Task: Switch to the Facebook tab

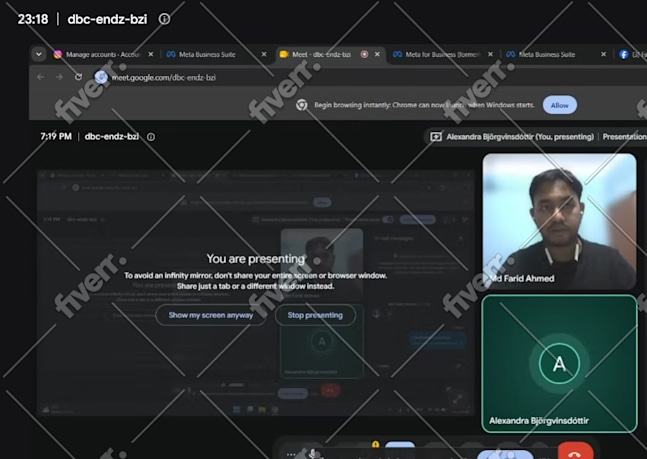Action: point(632,54)
